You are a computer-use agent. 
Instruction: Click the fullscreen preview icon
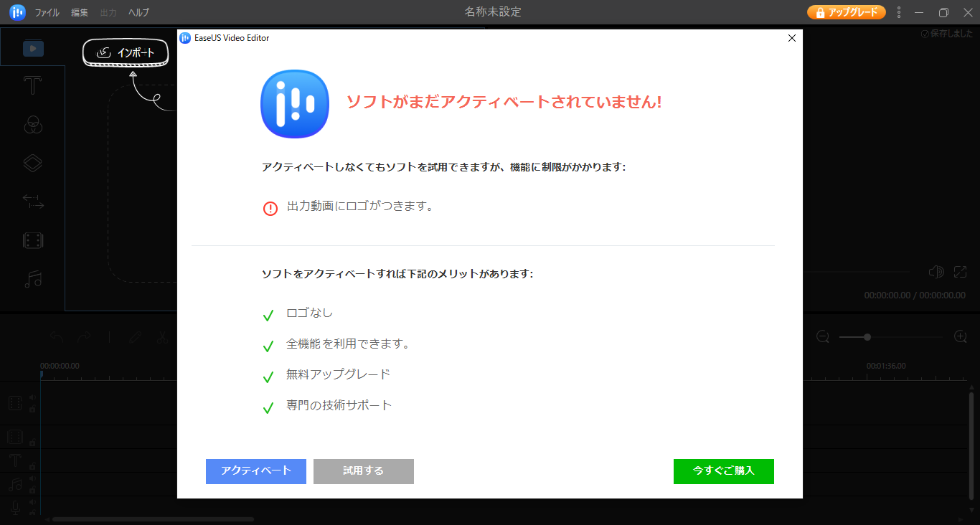coord(960,272)
